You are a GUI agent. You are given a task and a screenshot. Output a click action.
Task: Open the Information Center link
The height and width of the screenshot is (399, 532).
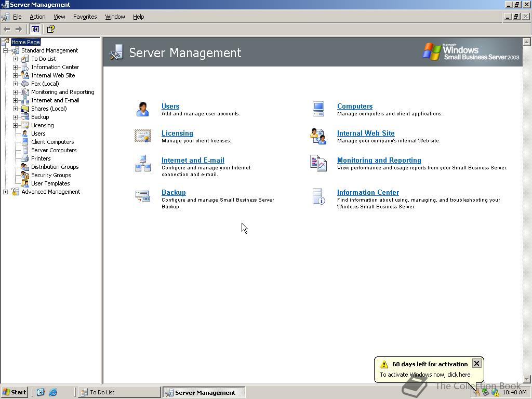[368, 192]
